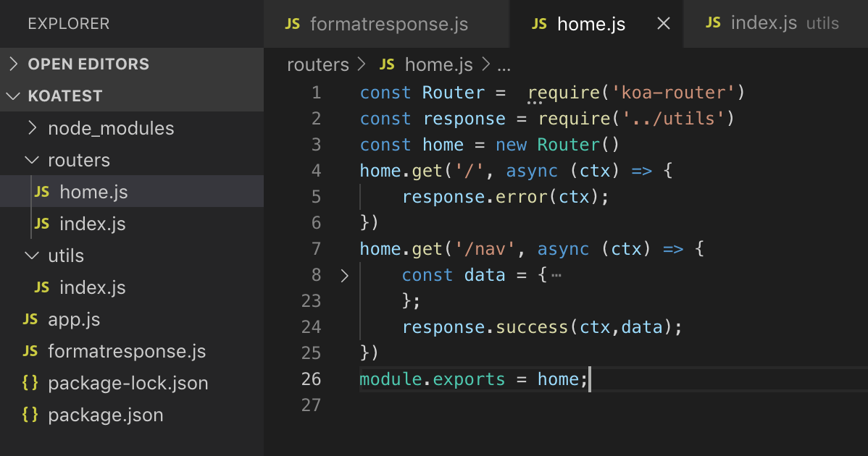Image resolution: width=868 pixels, height=456 pixels.
Task: Switch to formatresponse.js tab
Action: point(388,24)
